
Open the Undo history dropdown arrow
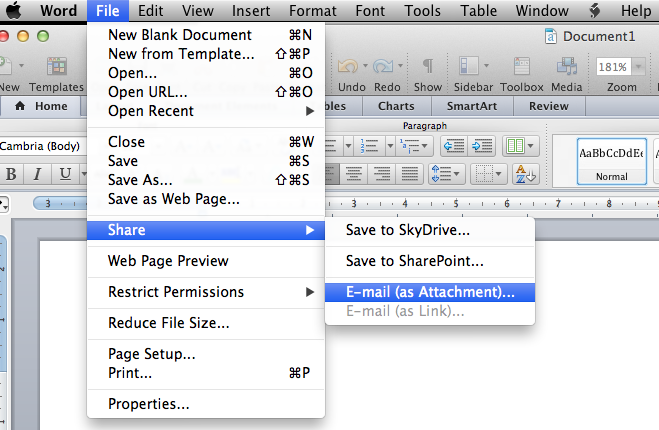coord(365,66)
